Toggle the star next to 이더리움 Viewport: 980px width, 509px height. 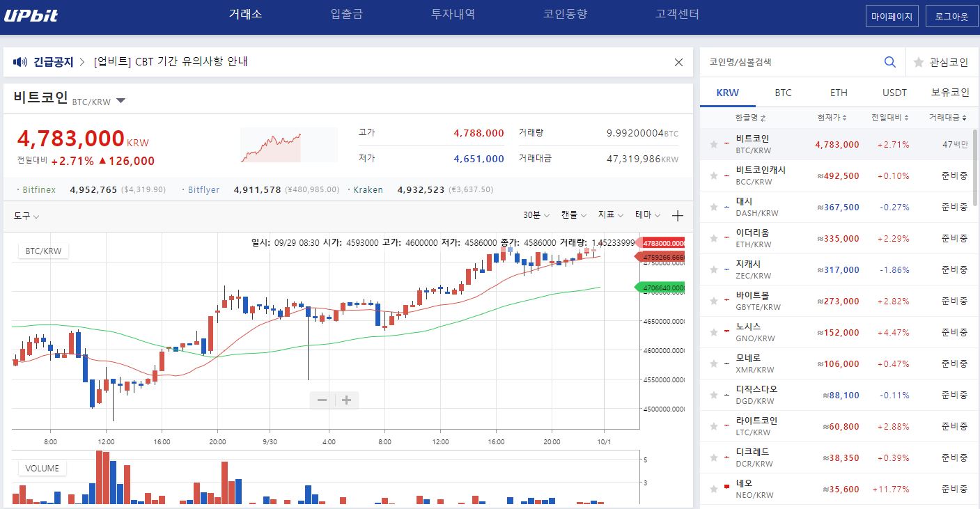coord(713,239)
